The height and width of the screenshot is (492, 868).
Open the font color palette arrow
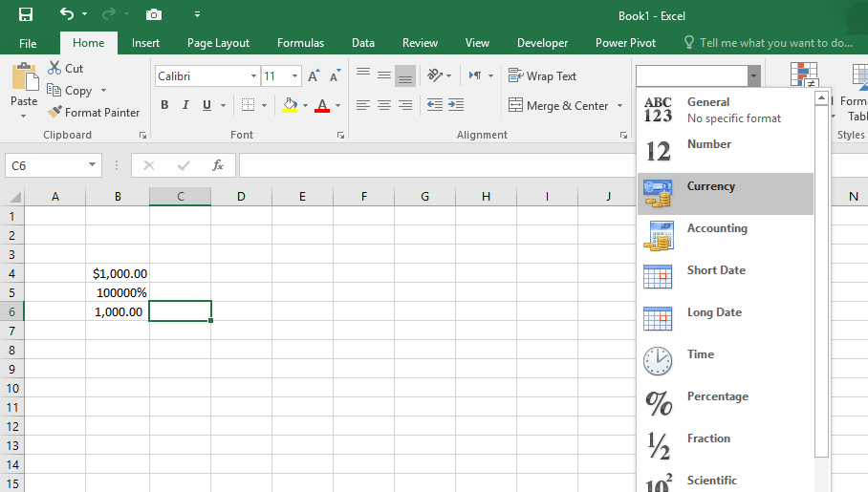click(337, 105)
